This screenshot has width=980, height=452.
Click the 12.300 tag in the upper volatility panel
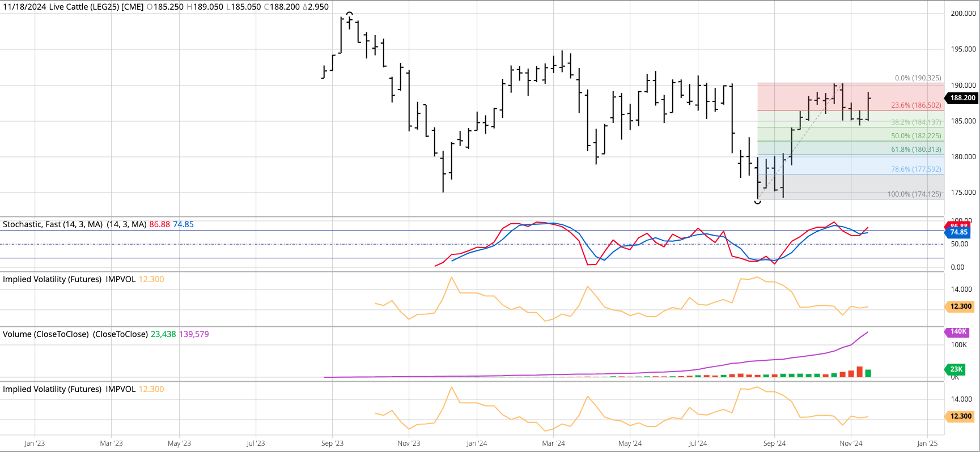pos(960,306)
